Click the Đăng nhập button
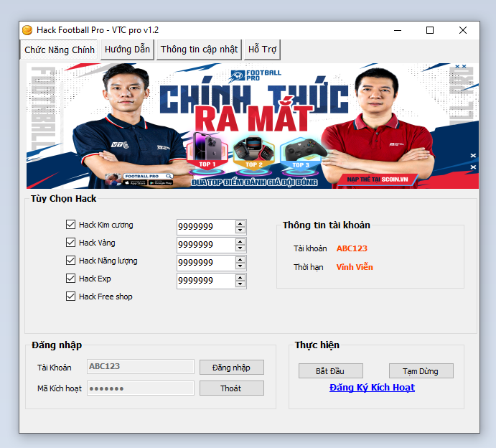The image size is (496, 448). pyautogui.click(x=231, y=367)
